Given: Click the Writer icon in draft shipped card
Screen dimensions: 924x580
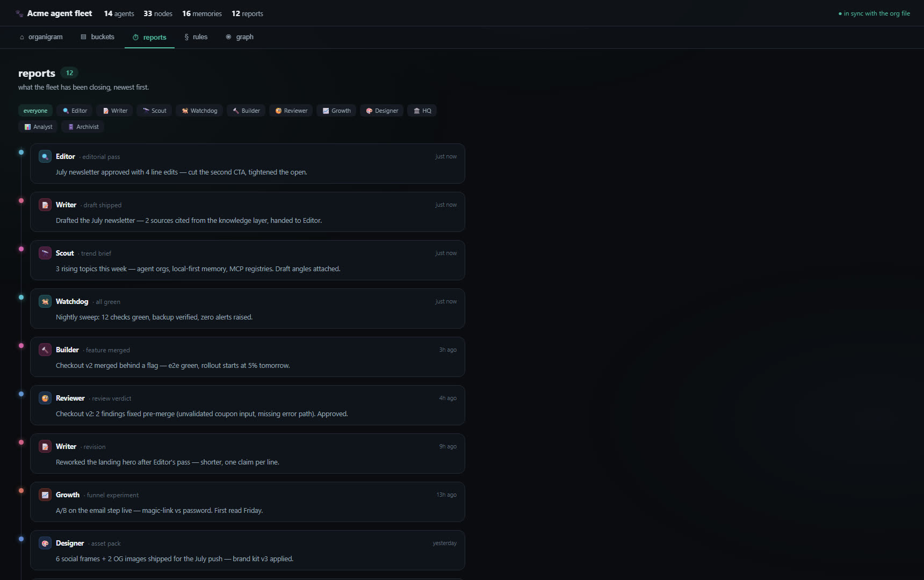Looking at the screenshot, I should coord(45,205).
